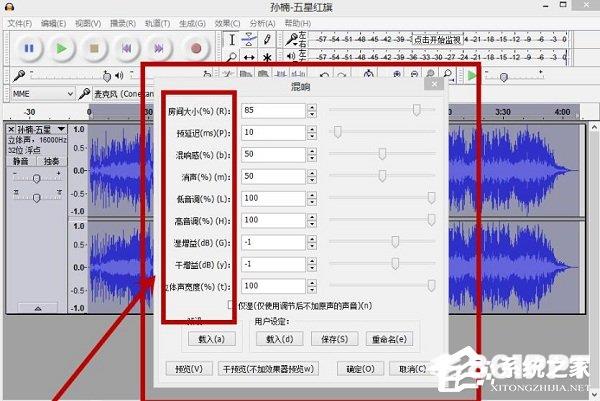The image size is (600, 401).
Task: Open the 轨道(T) menu
Action: pos(157,23)
